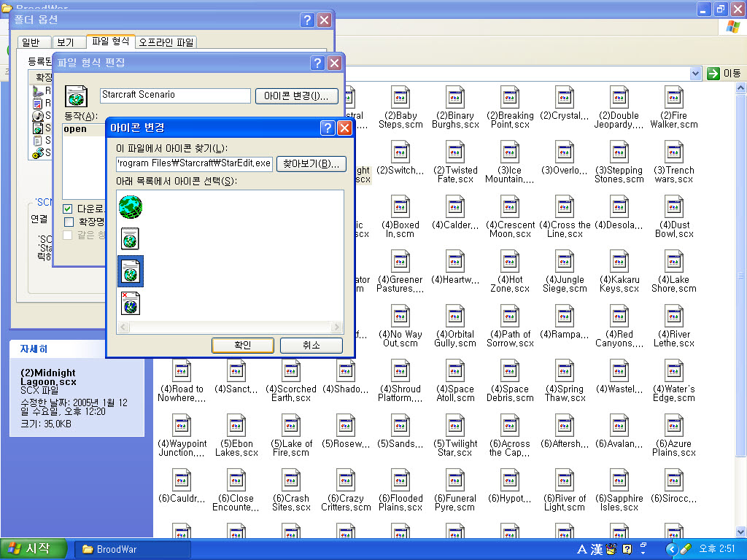Toggle the checked 다운로드 checkbox
The height and width of the screenshot is (560, 747).
(68, 209)
